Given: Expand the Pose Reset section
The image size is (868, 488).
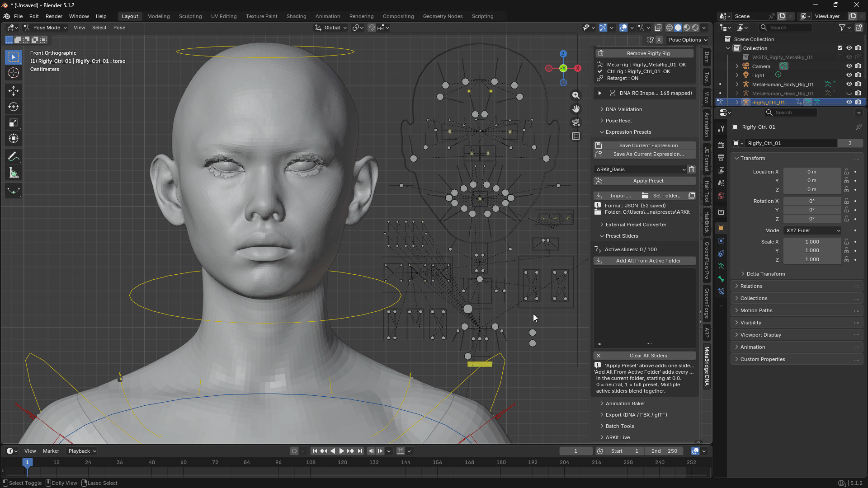Looking at the screenshot, I should point(618,121).
